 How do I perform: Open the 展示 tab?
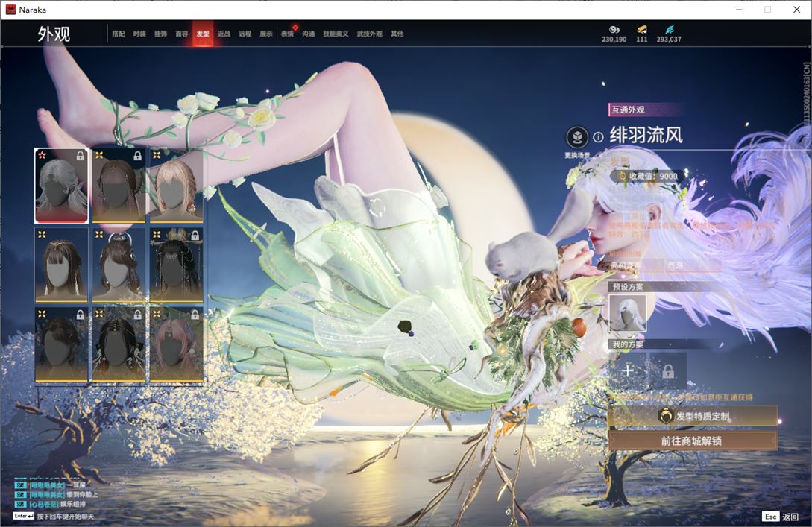[266, 34]
